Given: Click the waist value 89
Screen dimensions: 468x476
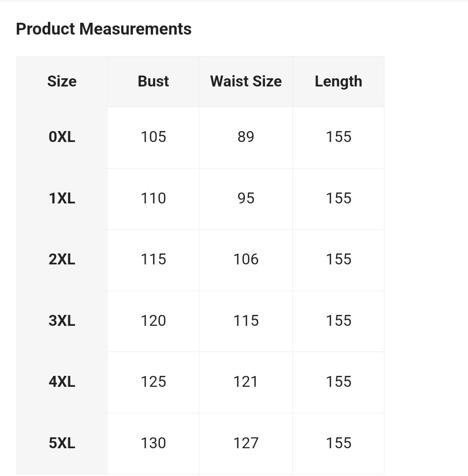Looking at the screenshot, I should [x=246, y=137].
